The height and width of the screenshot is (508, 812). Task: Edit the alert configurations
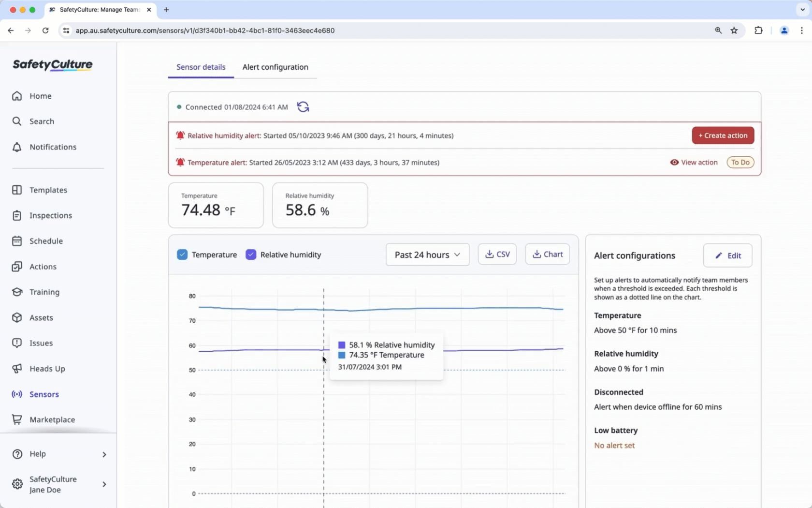point(727,255)
